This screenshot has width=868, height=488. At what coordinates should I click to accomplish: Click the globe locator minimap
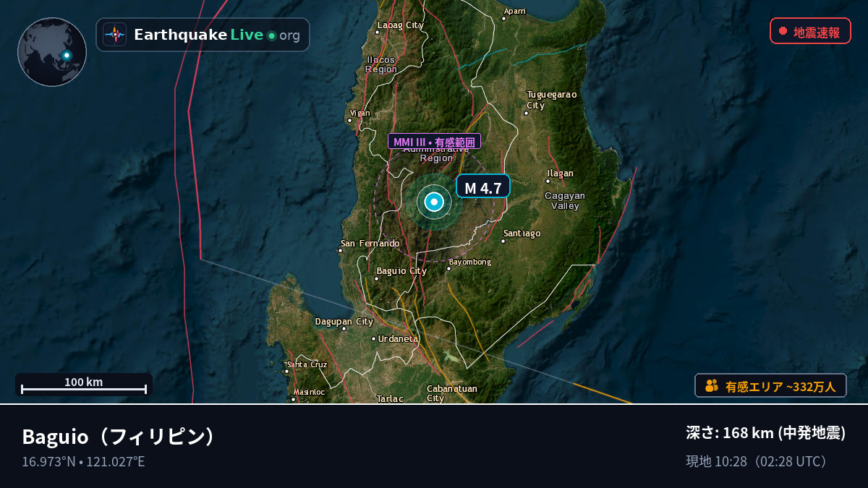click(x=52, y=52)
